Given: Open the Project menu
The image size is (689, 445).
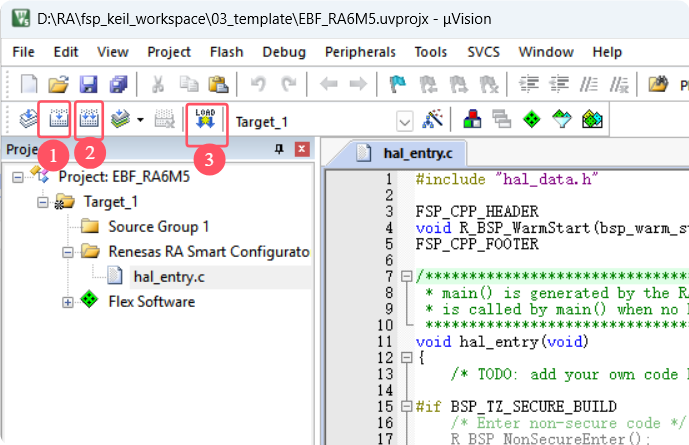Looking at the screenshot, I should 169,52.
